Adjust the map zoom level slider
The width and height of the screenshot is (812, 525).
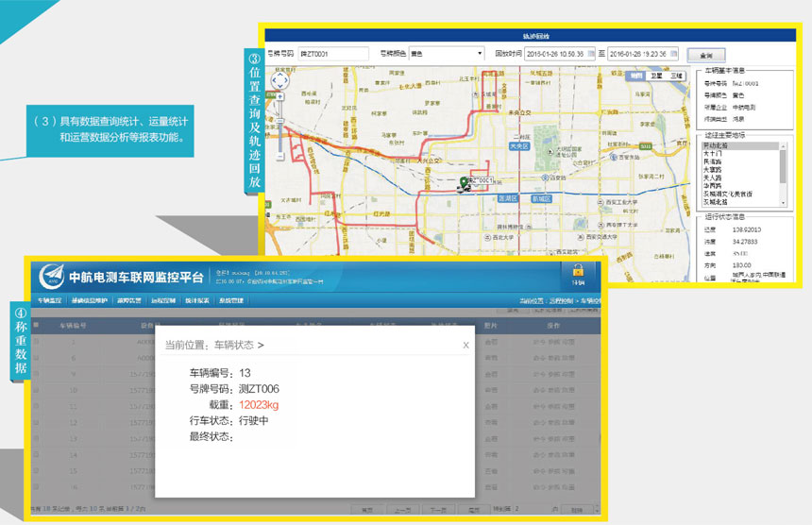(279, 121)
